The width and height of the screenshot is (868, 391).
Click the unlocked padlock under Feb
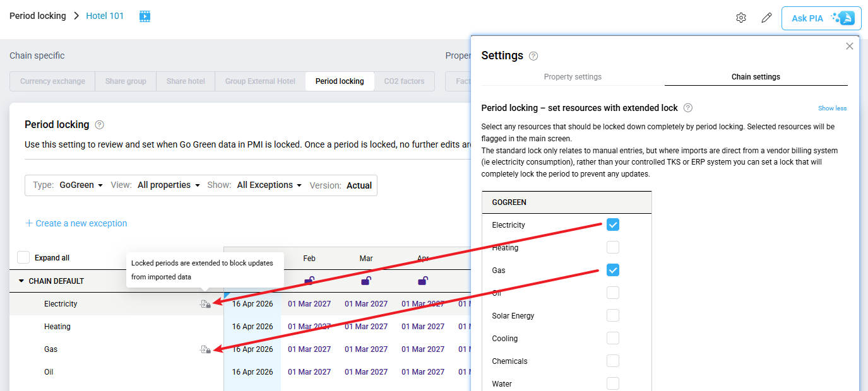309,281
